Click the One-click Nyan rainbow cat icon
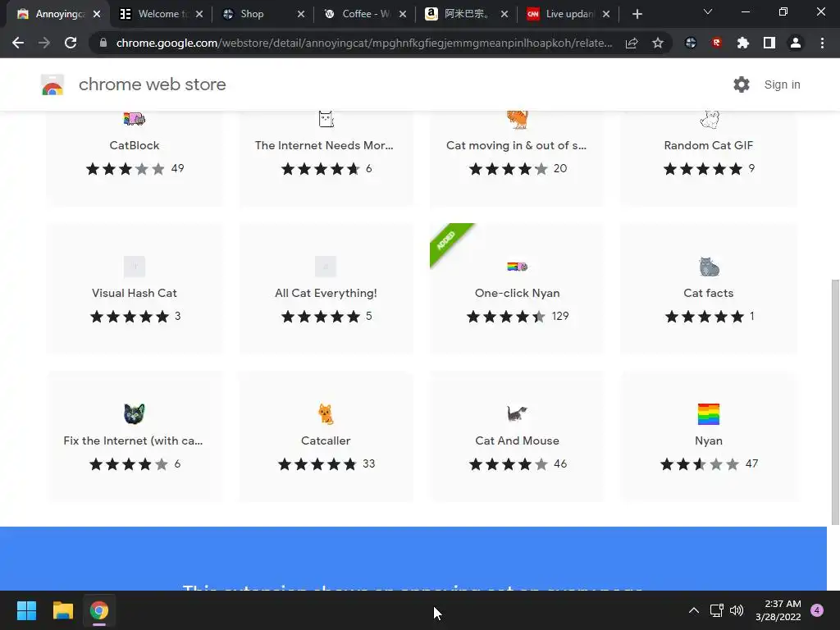 click(x=517, y=267)
